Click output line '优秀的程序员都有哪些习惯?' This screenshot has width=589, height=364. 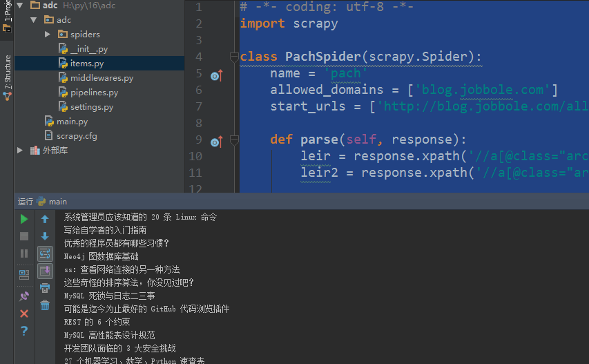click(117, 243)
